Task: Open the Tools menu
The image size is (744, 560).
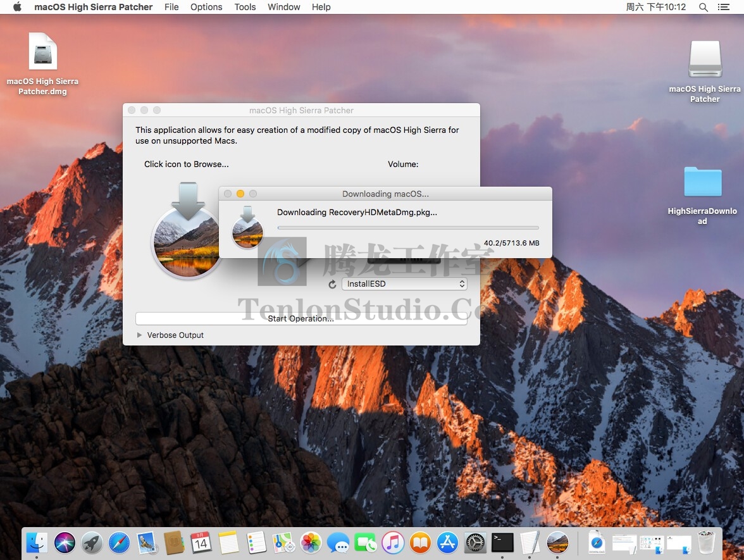Action: click(245, 6)
